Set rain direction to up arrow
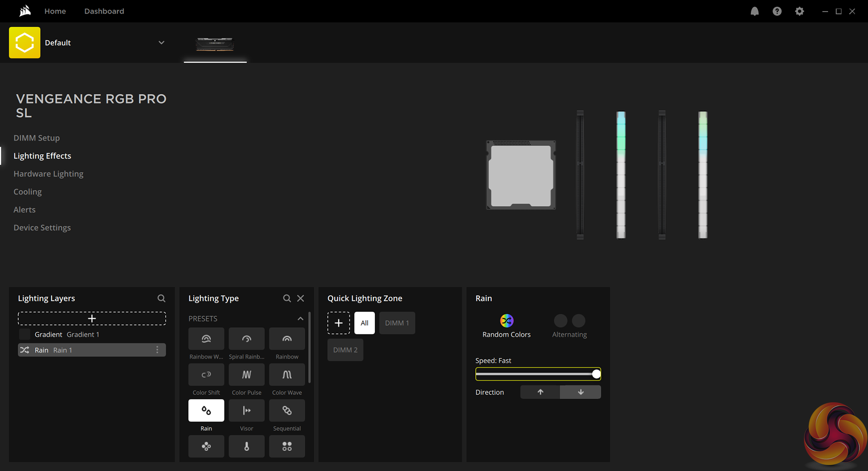Screen dimensions: 868x471 540,392
